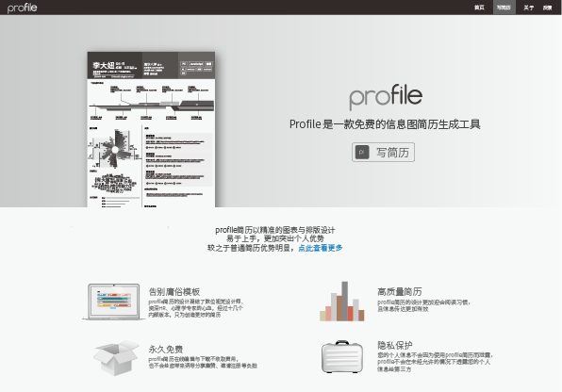This screenshot has width=562, height=392.
Task: Follow the blue 点此查看更多 link
Action: pos(320,248)
